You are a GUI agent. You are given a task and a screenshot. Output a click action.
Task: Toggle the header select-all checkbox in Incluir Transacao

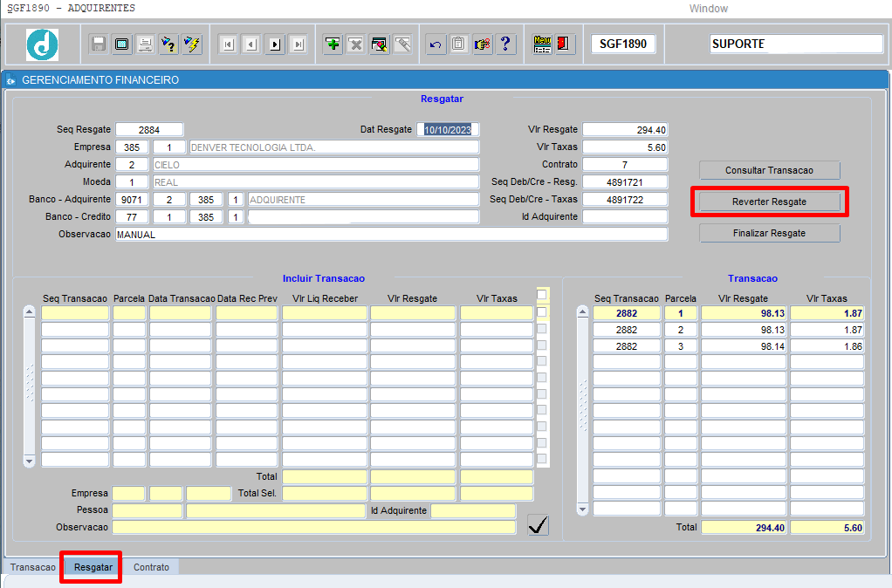pos(541,295)
